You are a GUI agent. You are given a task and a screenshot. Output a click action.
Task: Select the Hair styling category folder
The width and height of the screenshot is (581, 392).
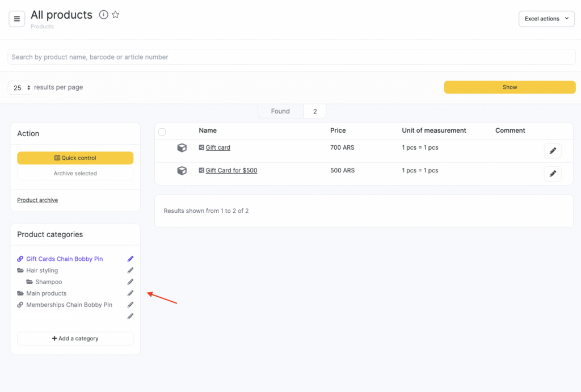point(41,271)
